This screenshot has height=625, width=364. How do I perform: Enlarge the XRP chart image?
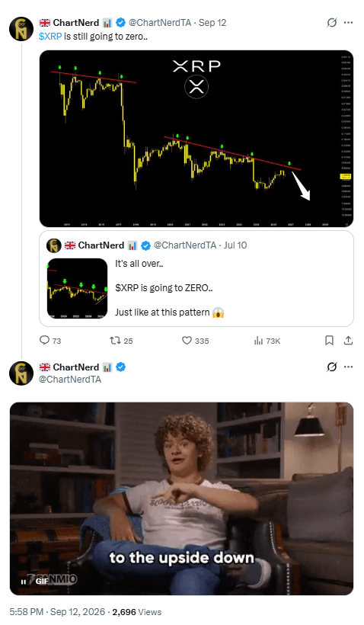pyautogui.click(x=196, y=139)
